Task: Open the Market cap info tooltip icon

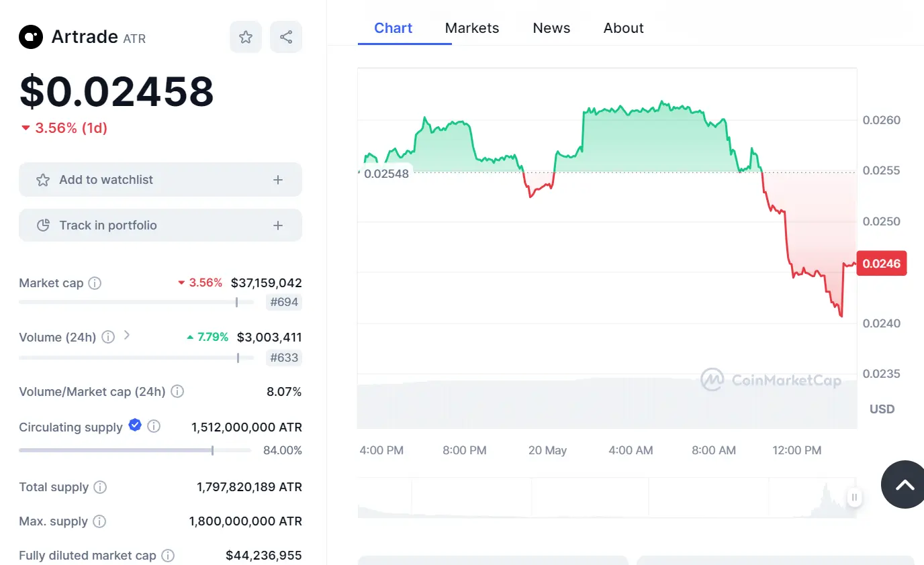Action: point(94,283)
